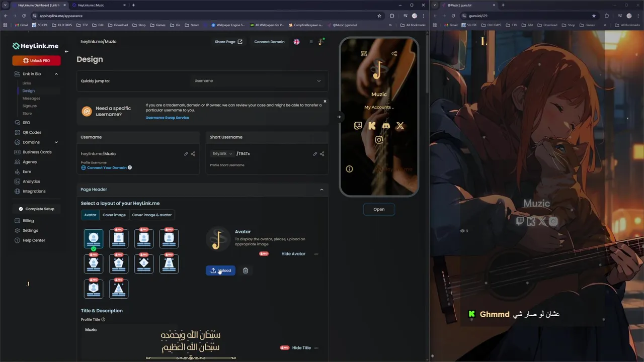Collapse the phone preview with arrow
The image size is (644, 362).
[339, 117]
